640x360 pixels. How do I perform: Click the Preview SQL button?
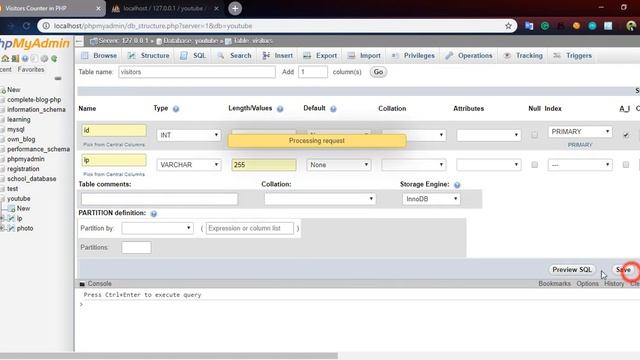pos(572,270)
